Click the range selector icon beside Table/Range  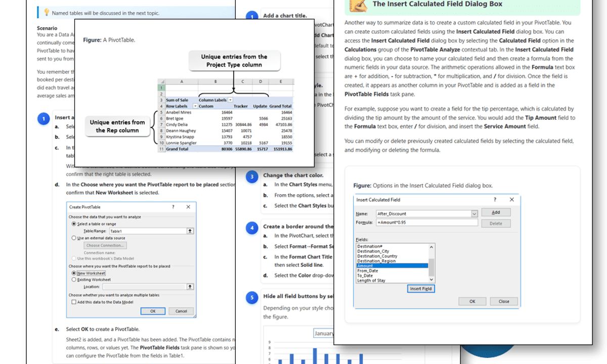click(x=190, y=231)
